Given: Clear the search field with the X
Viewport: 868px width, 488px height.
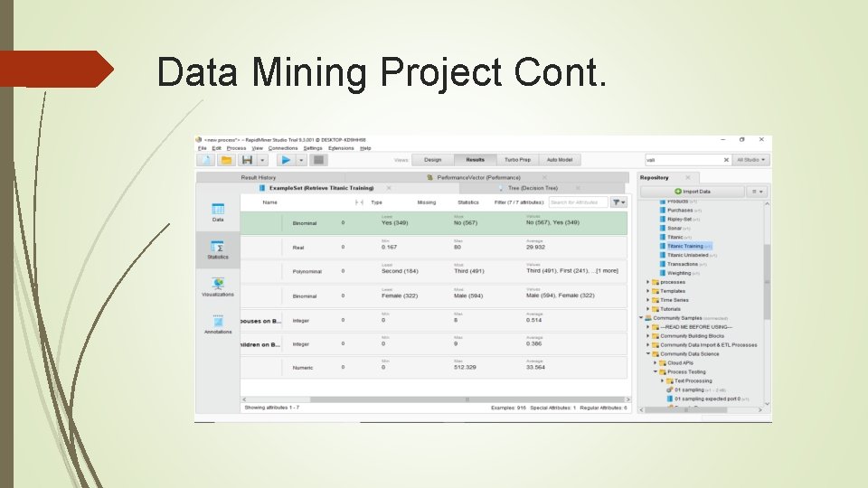Looking at the screenshot, I should tap(726, 160).
